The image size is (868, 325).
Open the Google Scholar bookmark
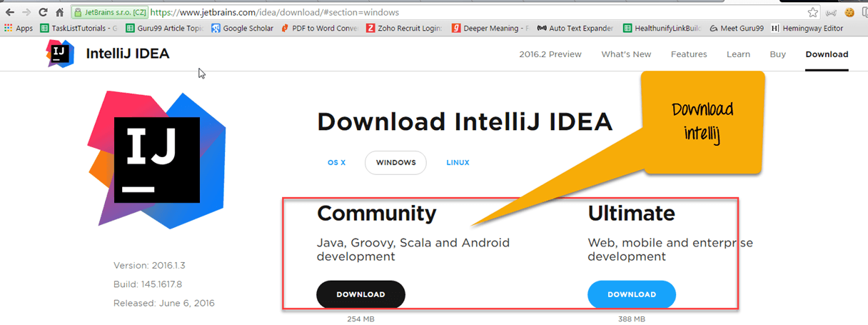pos(243,29)
